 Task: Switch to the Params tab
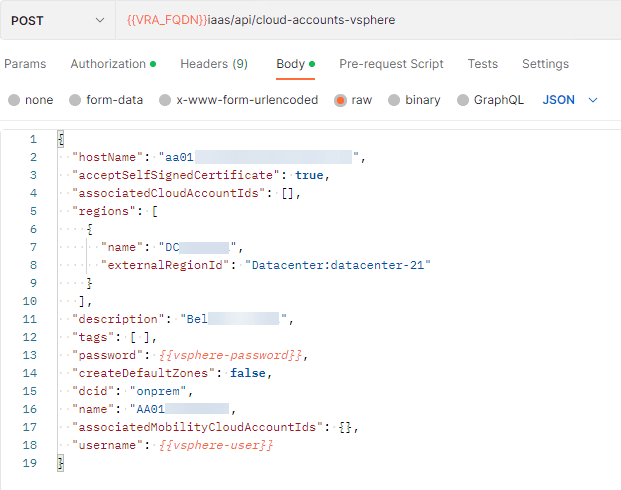pos(25,64)
